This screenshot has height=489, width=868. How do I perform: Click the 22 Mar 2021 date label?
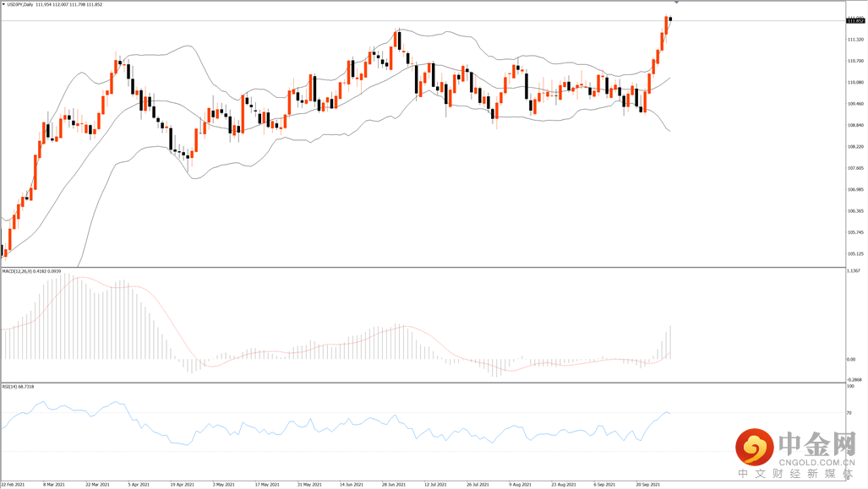[x=97, y=485]
